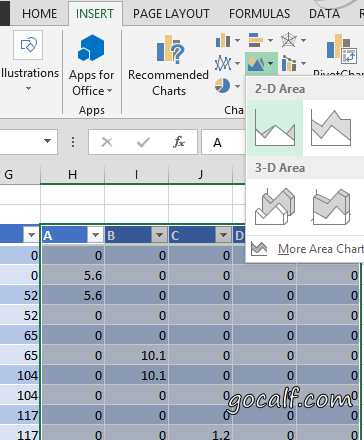
Task: Cancel formula entry with the X icon
Action: click(107, 142)
